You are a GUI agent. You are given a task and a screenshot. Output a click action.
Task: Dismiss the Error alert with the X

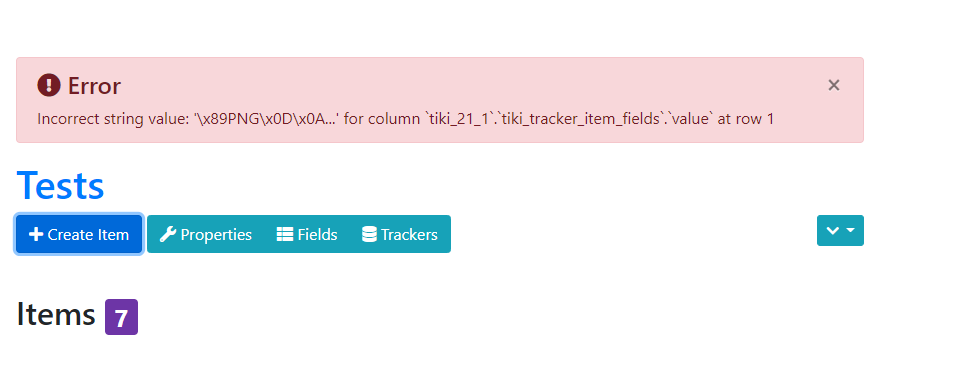833,85
